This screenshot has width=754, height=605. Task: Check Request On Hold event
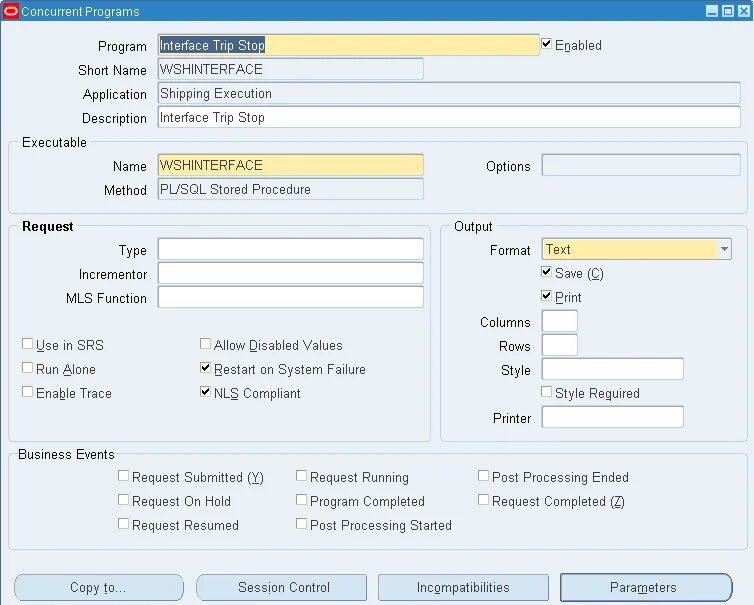[x=124, y=500]
